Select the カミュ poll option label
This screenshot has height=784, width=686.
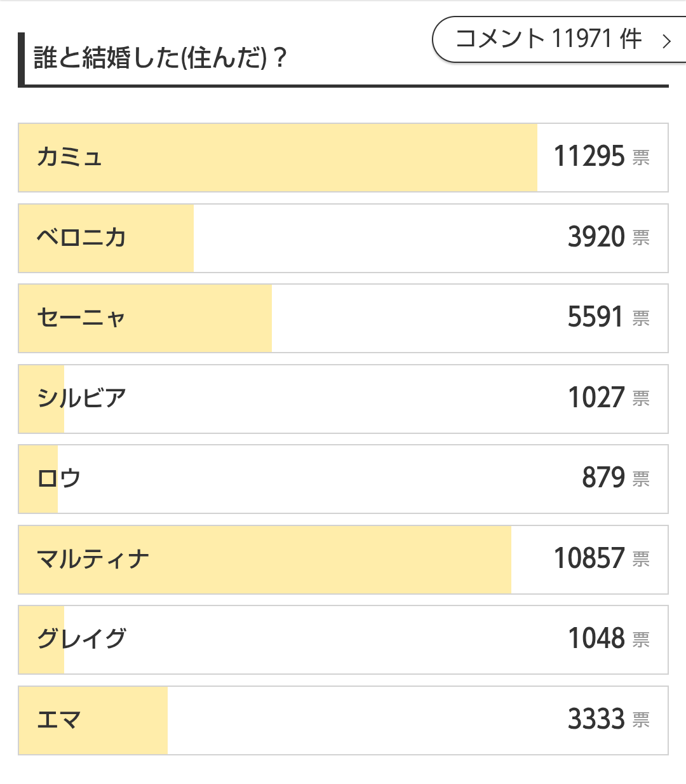[70, 157]
